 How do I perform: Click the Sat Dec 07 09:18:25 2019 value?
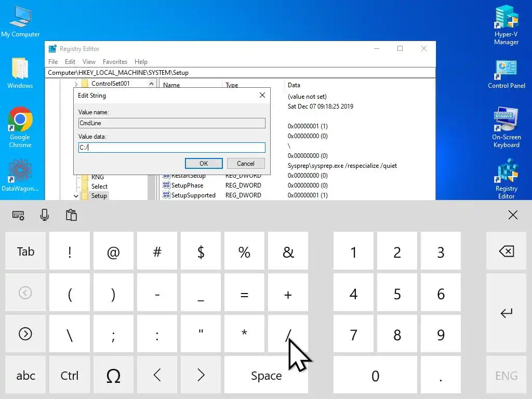pos(320,106)
